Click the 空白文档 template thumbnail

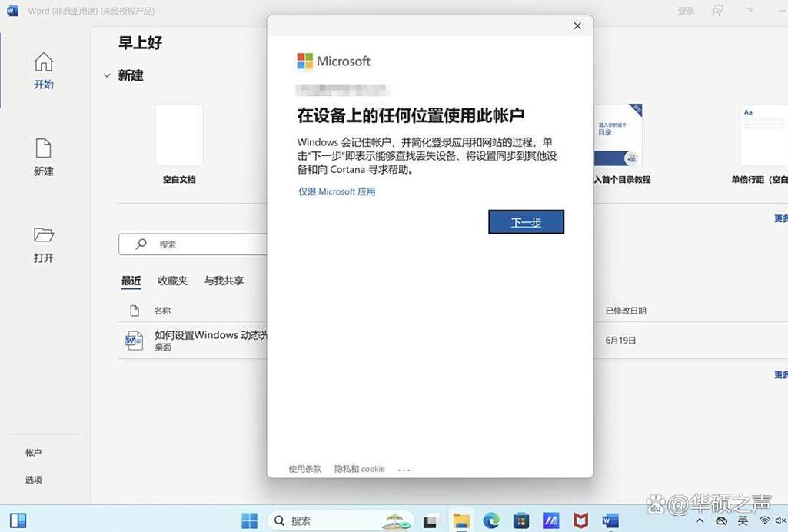point(178,135)
